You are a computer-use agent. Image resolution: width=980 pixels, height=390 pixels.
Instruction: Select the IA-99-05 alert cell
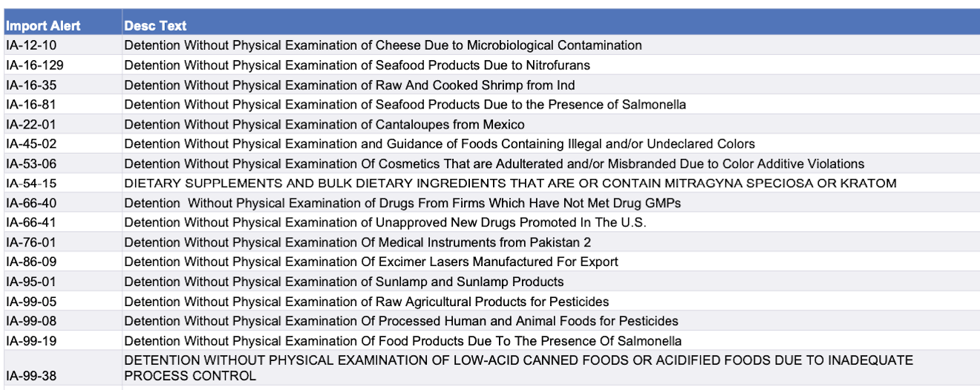coord(62,302)
